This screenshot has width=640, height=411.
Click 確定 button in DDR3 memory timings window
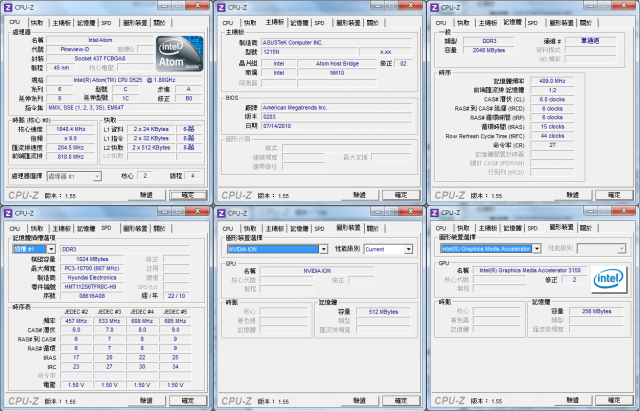click(x=614, y=195)
